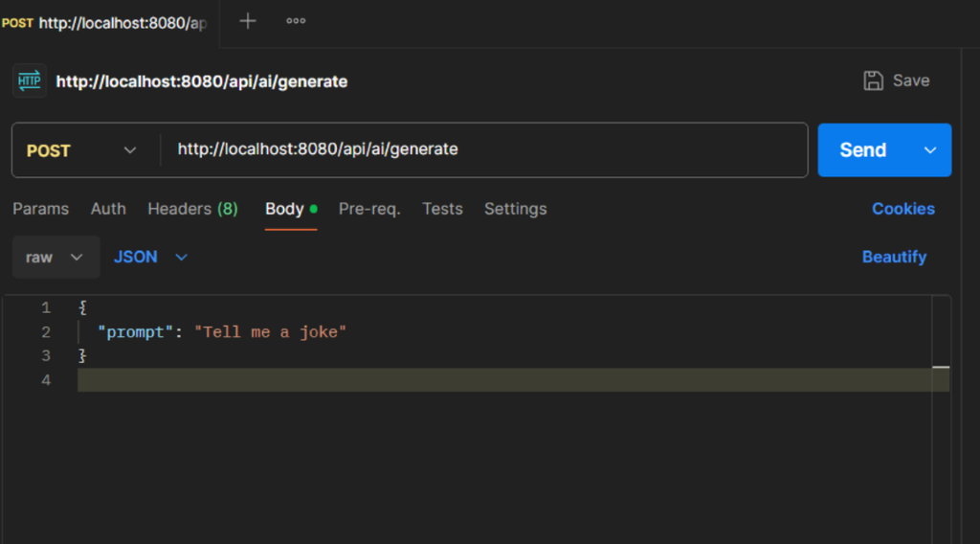Viewport: 980px width, 544px height.
Task: Select the Headers (8) tab
Action: [192, 209]
